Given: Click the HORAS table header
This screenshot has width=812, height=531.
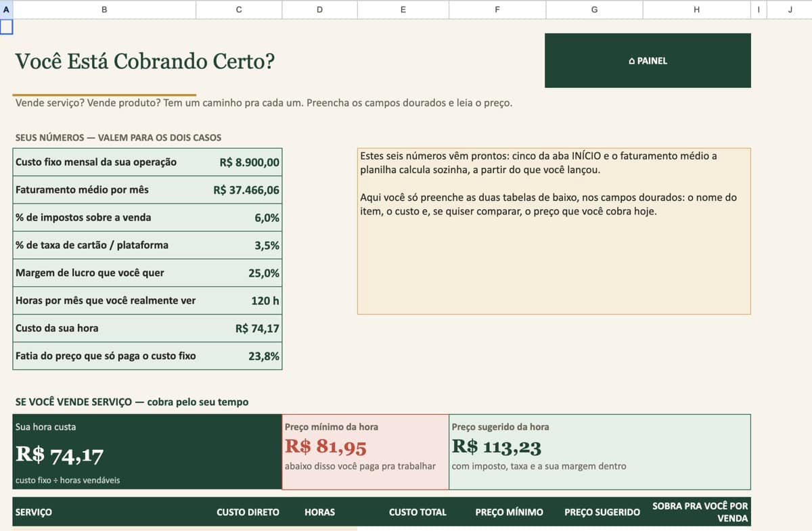Looking at the screenshot, I should pos(319,512).
